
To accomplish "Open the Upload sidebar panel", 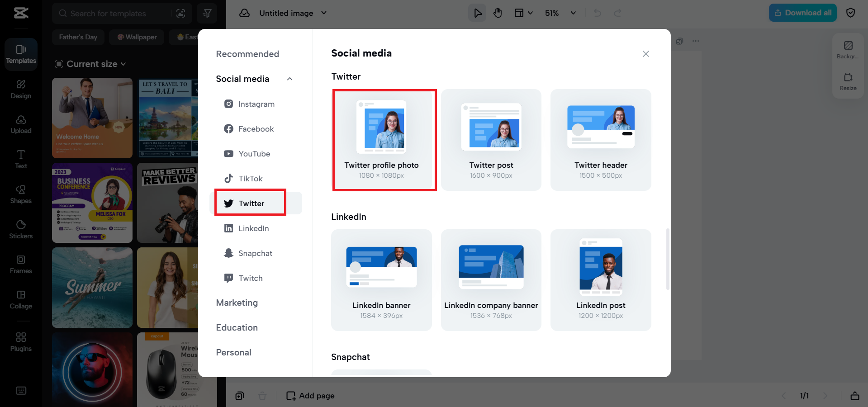I will click(21, 124).
